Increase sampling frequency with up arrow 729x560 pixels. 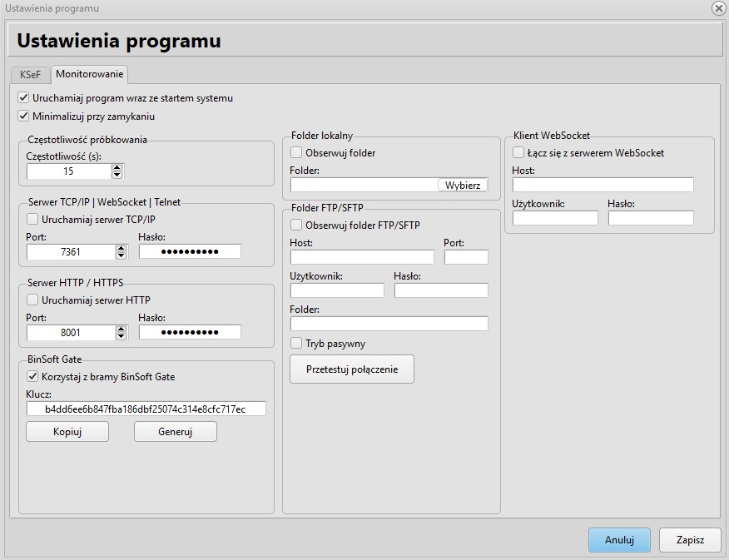(x=117, y=167)
